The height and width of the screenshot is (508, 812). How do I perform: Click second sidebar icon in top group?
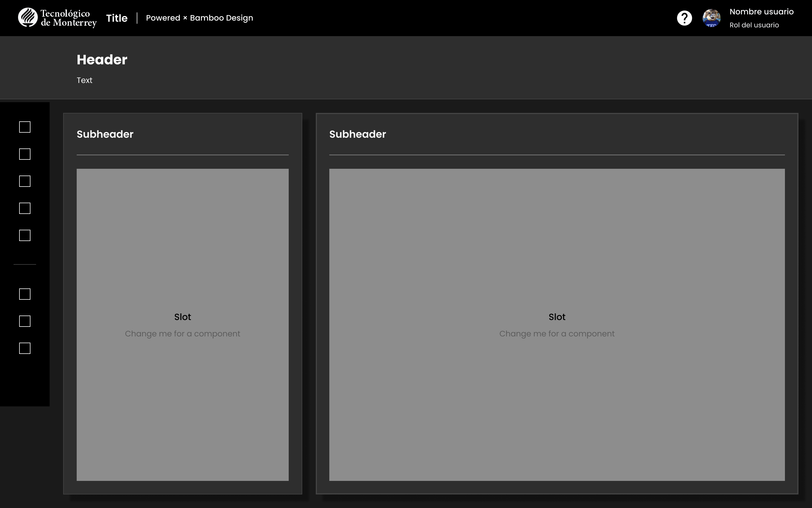(25, 154)
